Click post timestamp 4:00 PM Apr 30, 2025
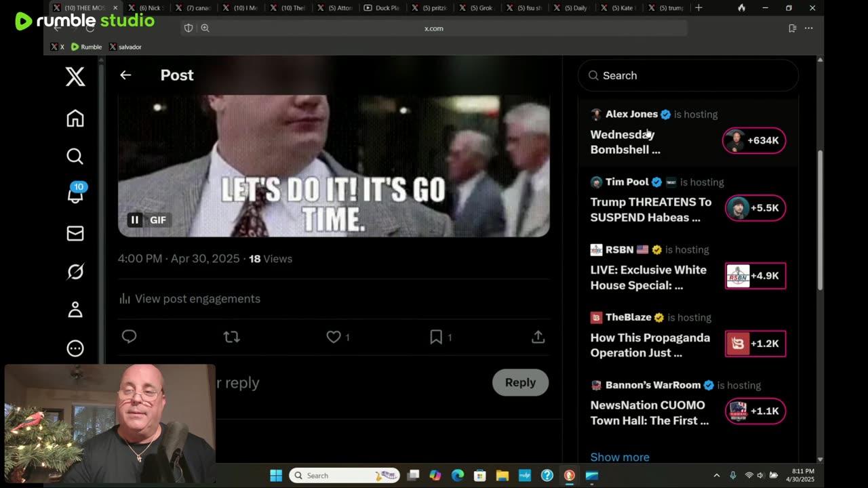 (179, 259)
